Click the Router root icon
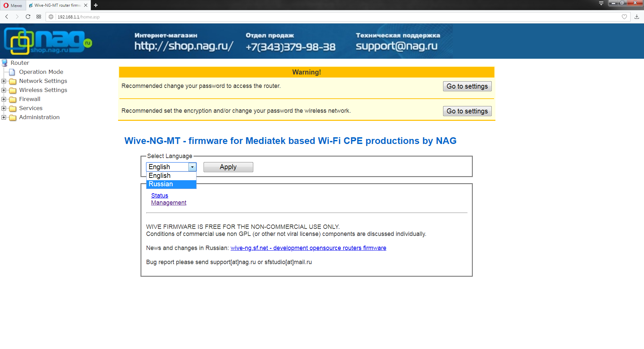Screen dimensions: 644x349 pyautogui.click(x=5, y=63)
